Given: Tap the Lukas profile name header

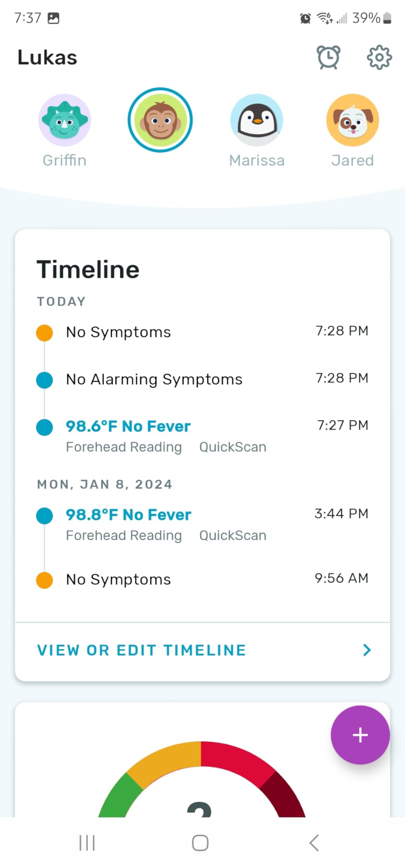Looking at the screenshot, I should [47, 57].
